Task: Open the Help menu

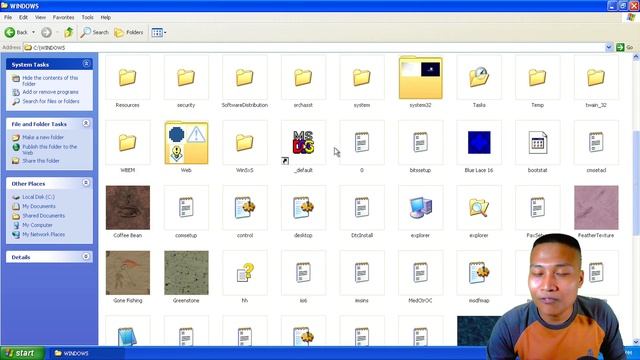Action: (x=106, y=18)
